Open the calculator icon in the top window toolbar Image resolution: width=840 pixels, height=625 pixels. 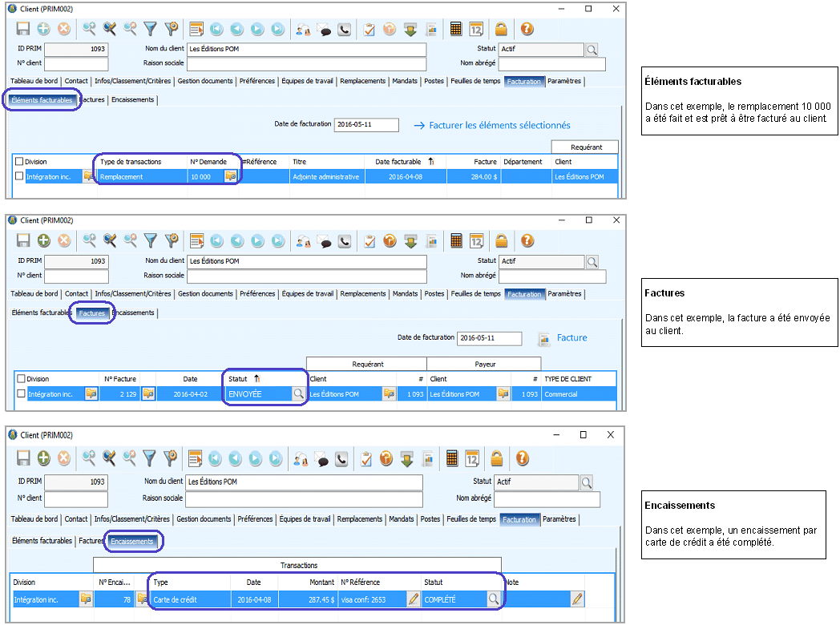(x=455, y=30)
